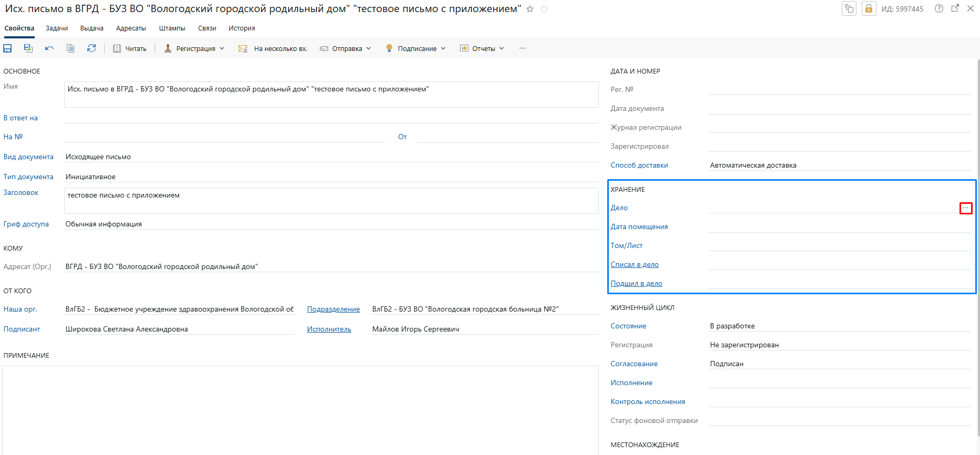Click the round status circle beside the star
This screenshot has width=980, height=455.
(x=544, y=9)
